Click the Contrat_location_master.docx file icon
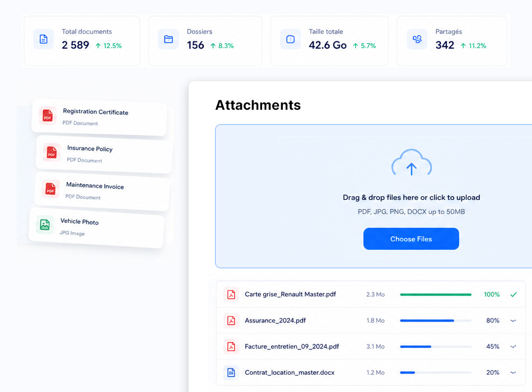Viewport: 532px width, 392px height. (x=231, y=372)
